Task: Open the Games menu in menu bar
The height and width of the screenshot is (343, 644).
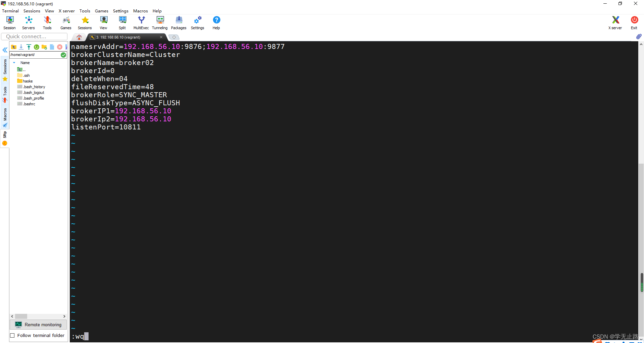Action: tap(102, 11)
